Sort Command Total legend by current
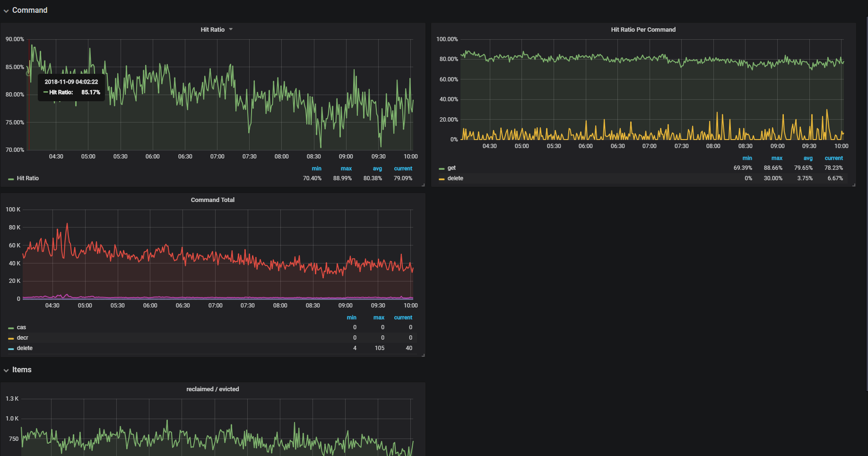This screenshot has height=456, width=868. pos(403,317)
